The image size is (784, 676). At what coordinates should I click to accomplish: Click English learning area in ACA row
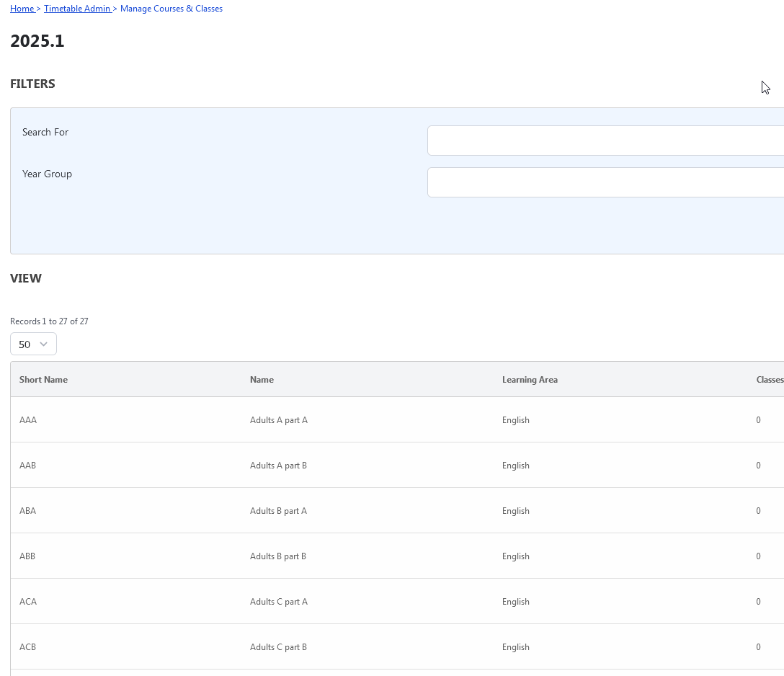click(x=516, y=602)
